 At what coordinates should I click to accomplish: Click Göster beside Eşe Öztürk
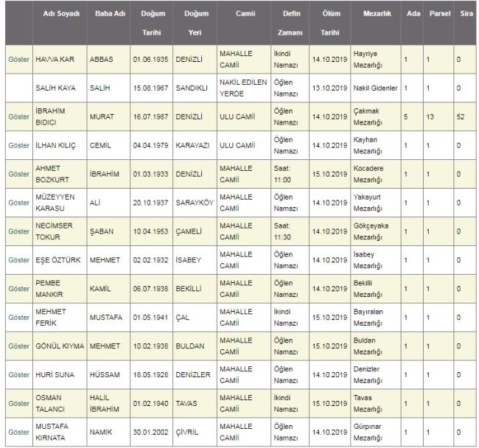(x=18, y=260)
